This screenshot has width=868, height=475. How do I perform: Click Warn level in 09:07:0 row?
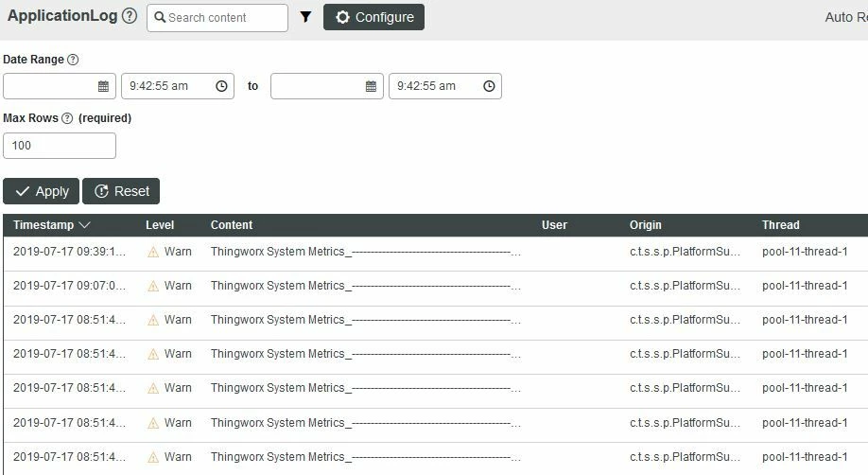pyautogui.click(x=178, y=286)
